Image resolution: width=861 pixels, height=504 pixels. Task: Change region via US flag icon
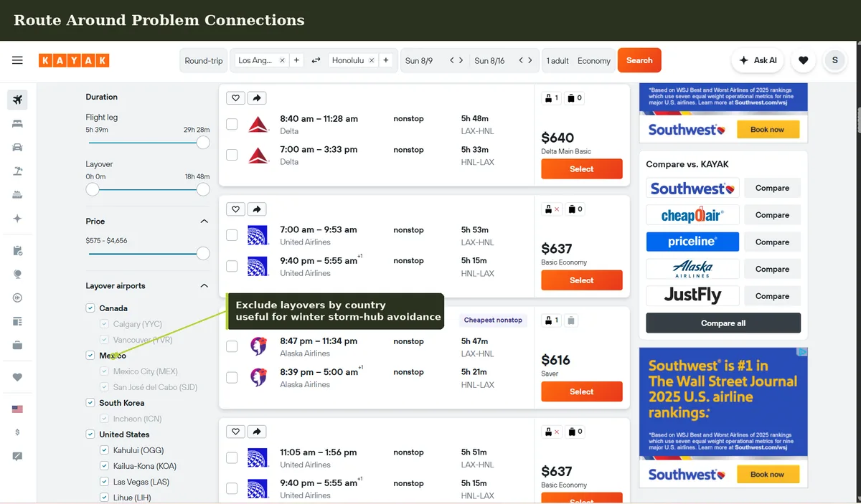pyautogui.click(x=17, y=409)
